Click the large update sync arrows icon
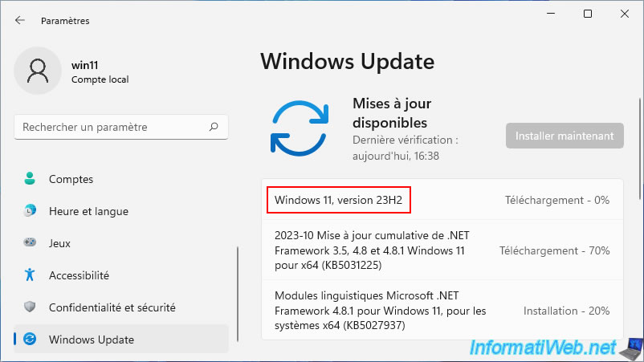Screen dimensions: 644x362 300,128
